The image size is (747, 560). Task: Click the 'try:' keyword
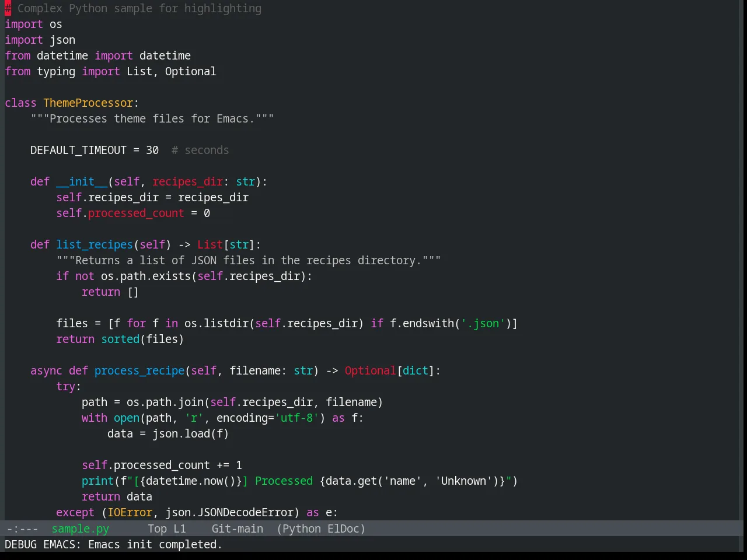(68, 386)
